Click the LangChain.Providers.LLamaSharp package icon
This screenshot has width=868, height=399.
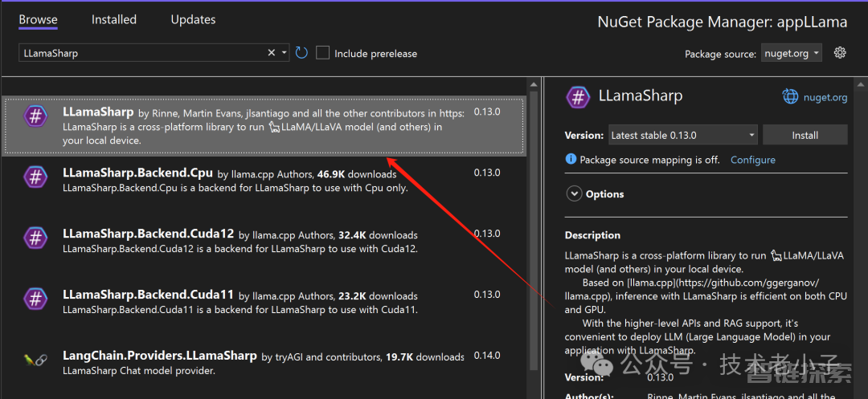(x=35, y=359)
